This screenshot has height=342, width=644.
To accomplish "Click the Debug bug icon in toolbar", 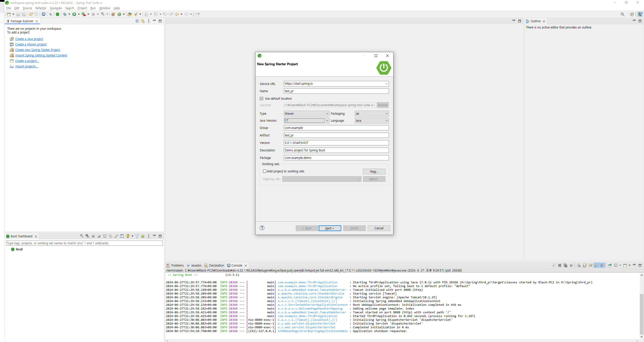I will (65, 14).
